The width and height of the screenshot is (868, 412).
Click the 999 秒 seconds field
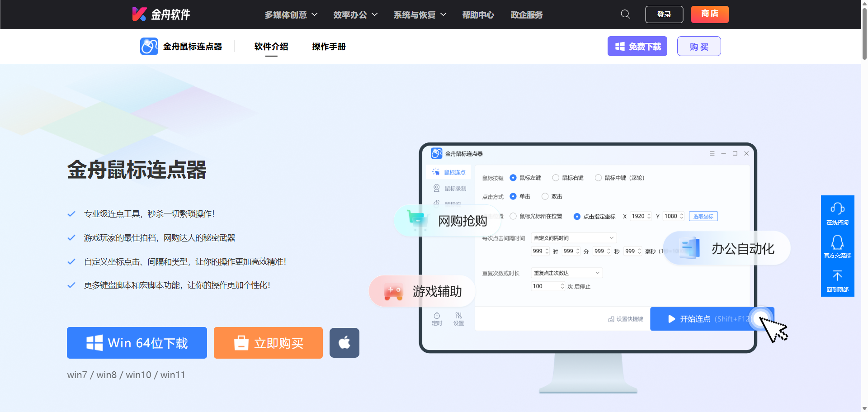click(x=602, y=251)
